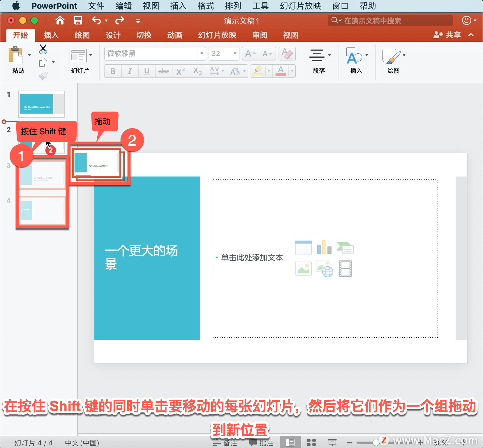Toggle Bold formatting
This screenshot has width=483, height=448.
point(113,71)
